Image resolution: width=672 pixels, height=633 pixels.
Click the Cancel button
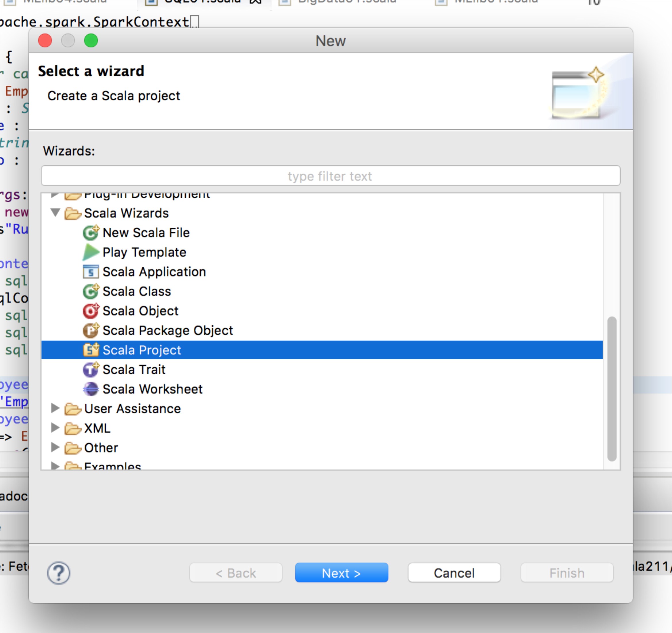pyautogui.click(x=454, y=573)
